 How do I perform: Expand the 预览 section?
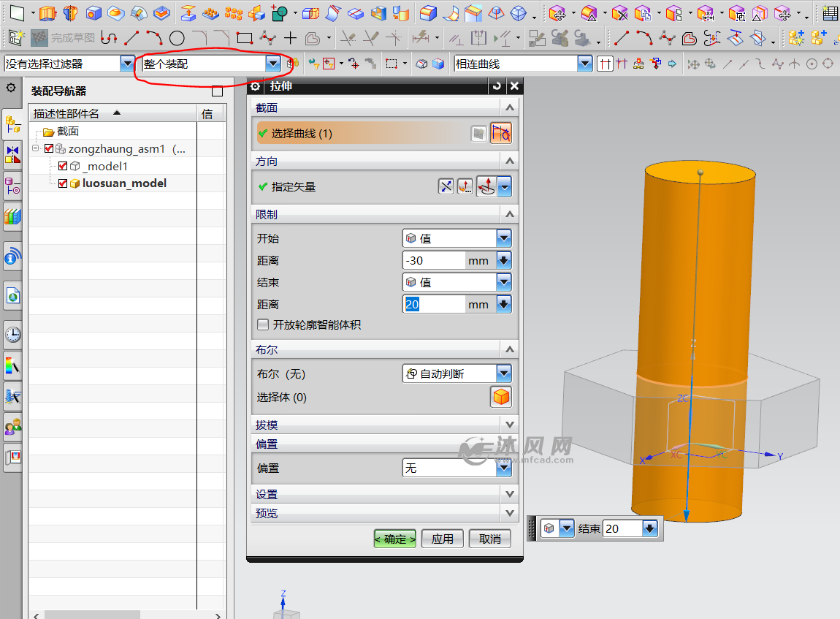click(509, 513)
